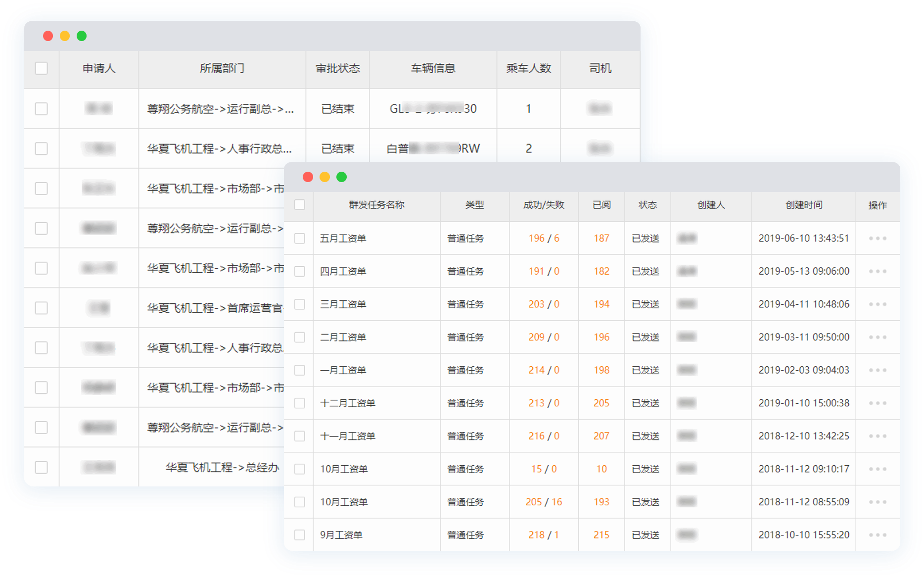
Task: Open the 五月工资单 task name
Action: (x=343, y=239)
